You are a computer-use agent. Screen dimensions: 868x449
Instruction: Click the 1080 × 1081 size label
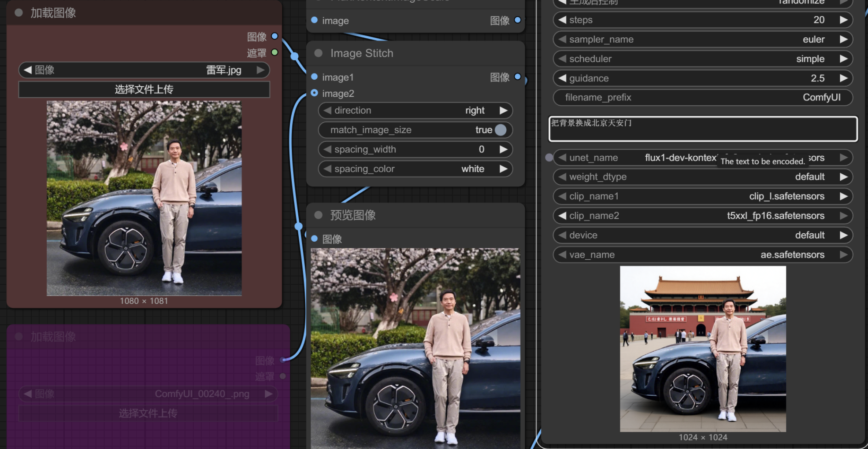click(144, 301)
